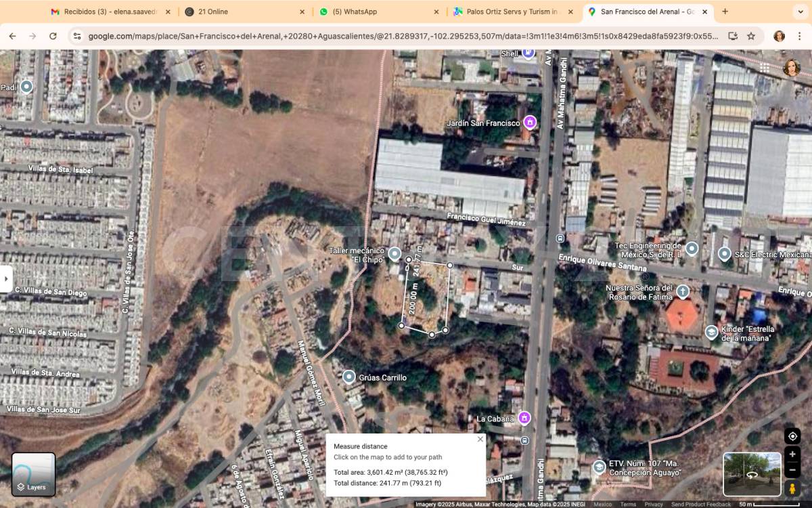Screen dimensions: 812x508
Task: Open the Layers map type switcher
Action: coord(33,474)
